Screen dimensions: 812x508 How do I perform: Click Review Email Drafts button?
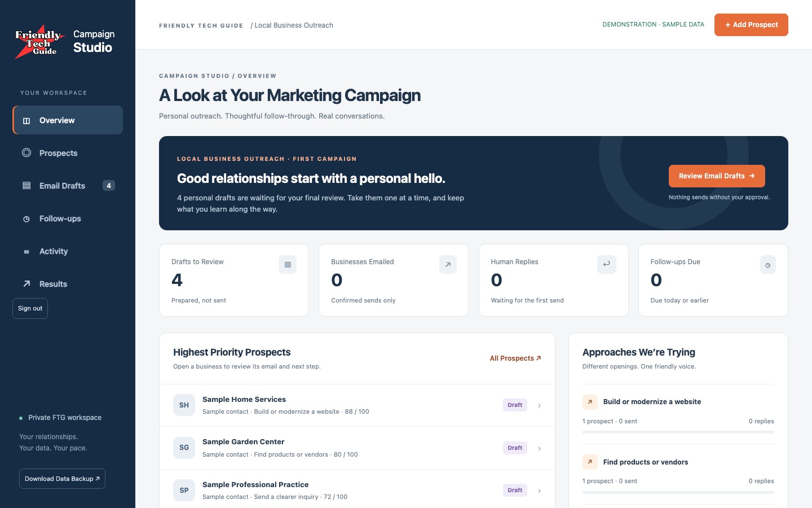click(x=717, y=176)
